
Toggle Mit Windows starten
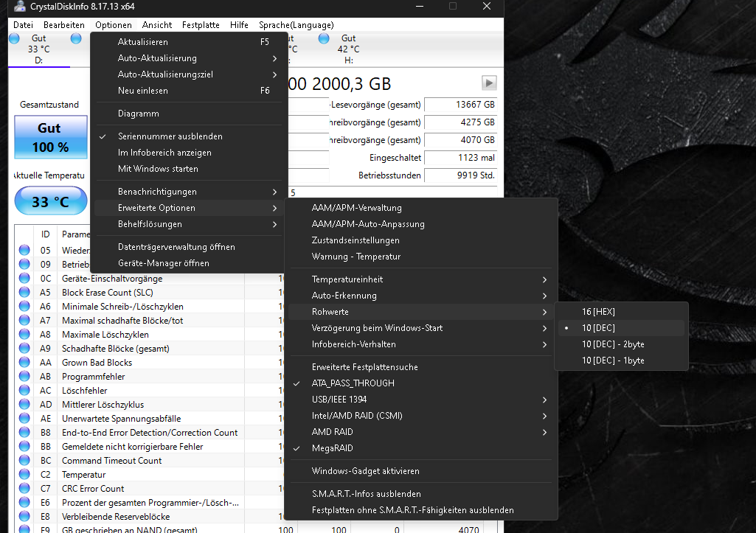point(189,169)
